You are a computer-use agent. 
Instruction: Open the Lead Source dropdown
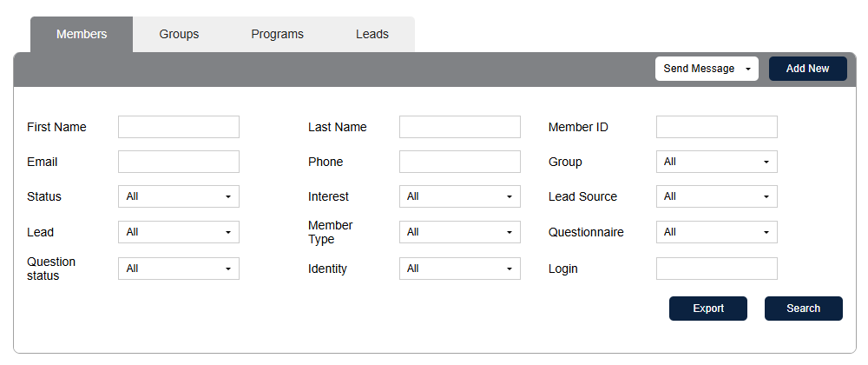[716, 196]
